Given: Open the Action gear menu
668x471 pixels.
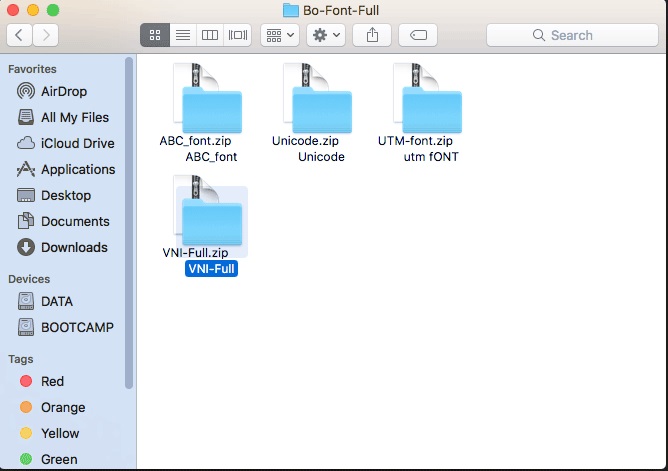Looking at the screenshot, I should (x=326, y=35).
